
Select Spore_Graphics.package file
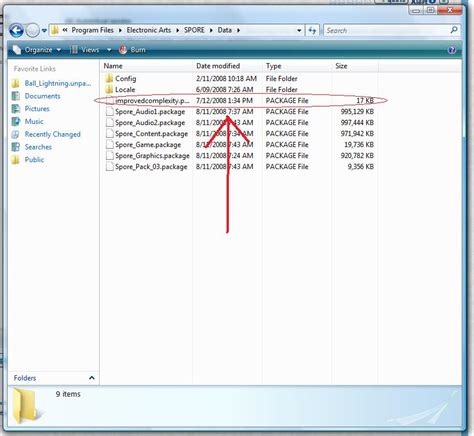152,156
